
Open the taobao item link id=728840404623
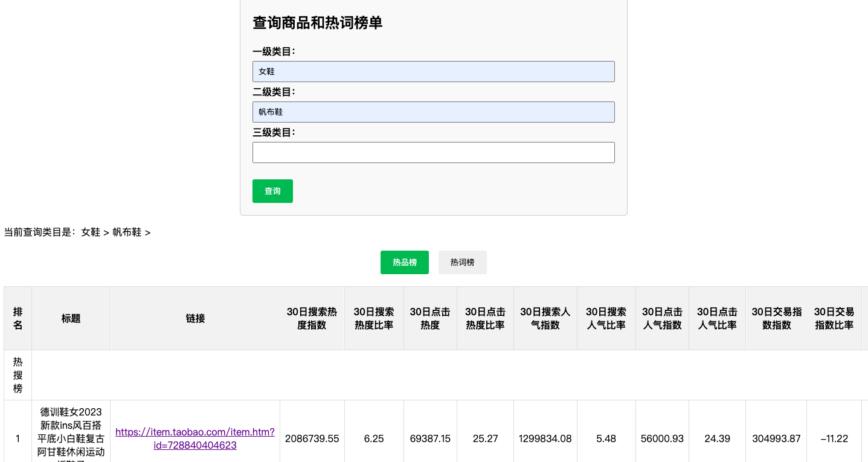click(195, 438)
